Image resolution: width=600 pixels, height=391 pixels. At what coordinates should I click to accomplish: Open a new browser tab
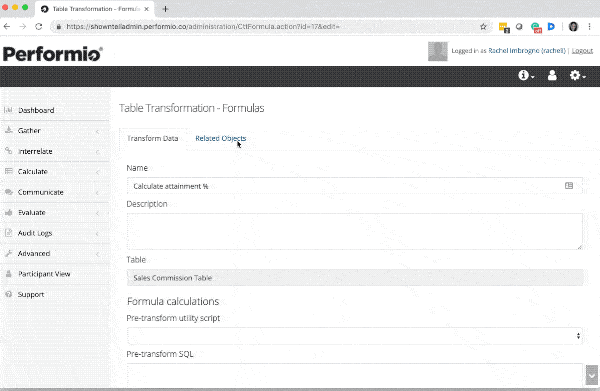pos(165,9)
